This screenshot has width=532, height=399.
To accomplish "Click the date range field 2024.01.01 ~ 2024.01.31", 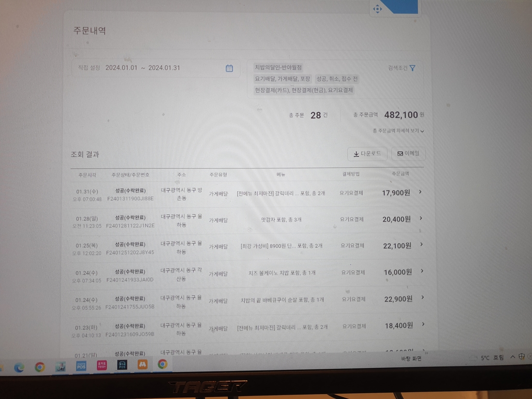I will 143,68.
